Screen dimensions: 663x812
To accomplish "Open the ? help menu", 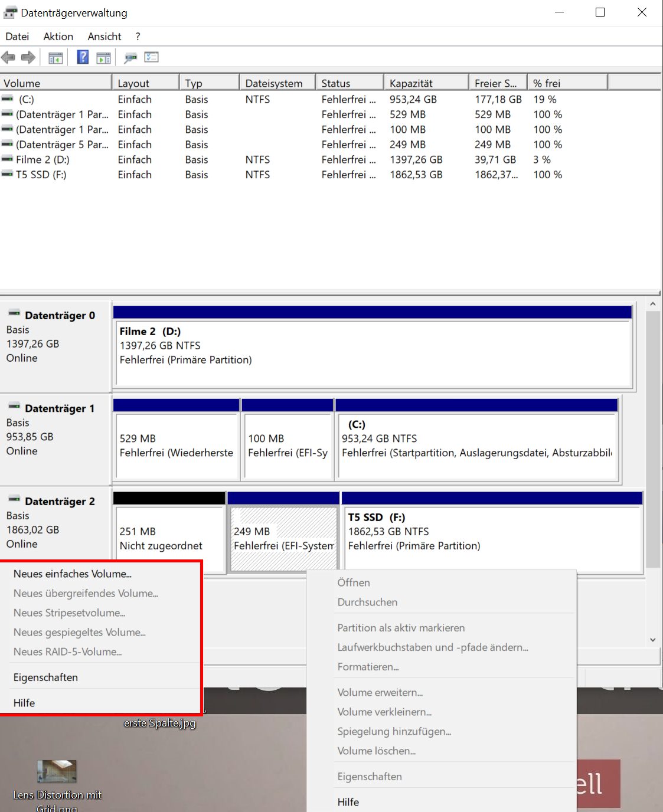I will click(x=138, y=37).
